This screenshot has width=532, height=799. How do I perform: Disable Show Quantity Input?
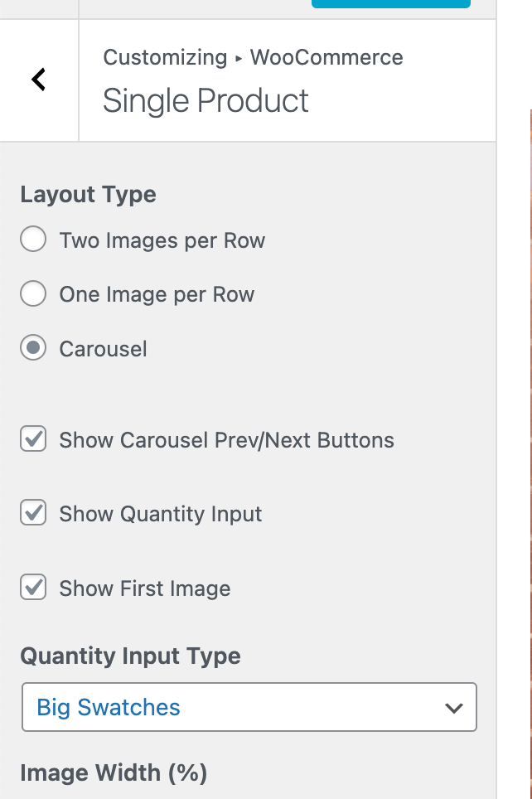coord(32,514)
